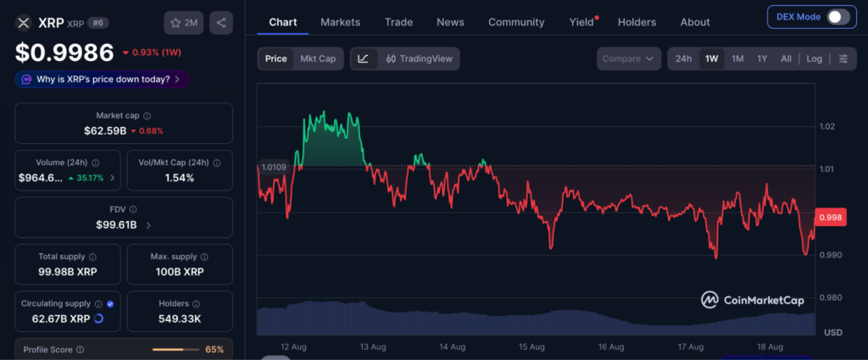Image resolution: width=868 pixels, height=360 pixels.
Task: Click the 16 Aug date label
Action: 611,347
